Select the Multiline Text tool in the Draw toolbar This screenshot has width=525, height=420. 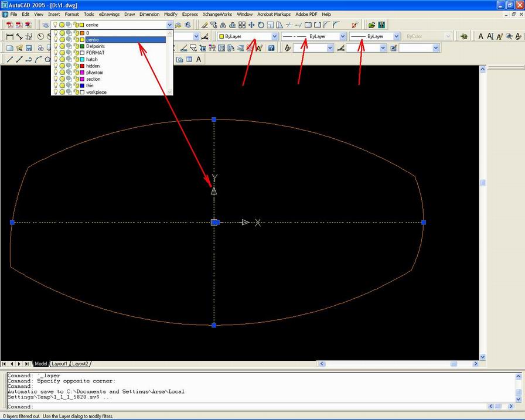click(199, 59)
